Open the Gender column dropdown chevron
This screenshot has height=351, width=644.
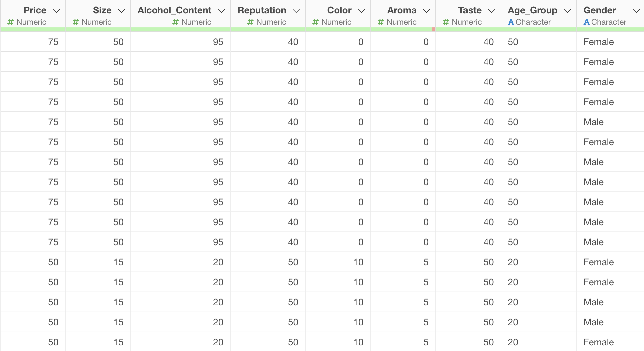[636, 11]
